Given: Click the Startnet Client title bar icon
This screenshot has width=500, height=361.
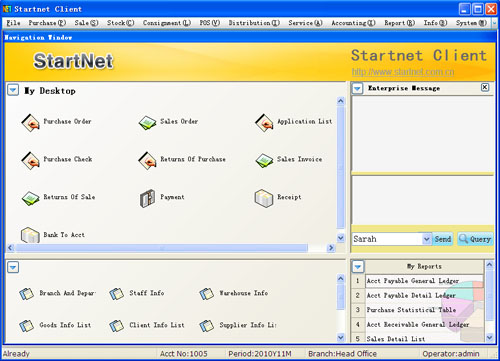Looking at the screenshot, I should click(7, 9).
